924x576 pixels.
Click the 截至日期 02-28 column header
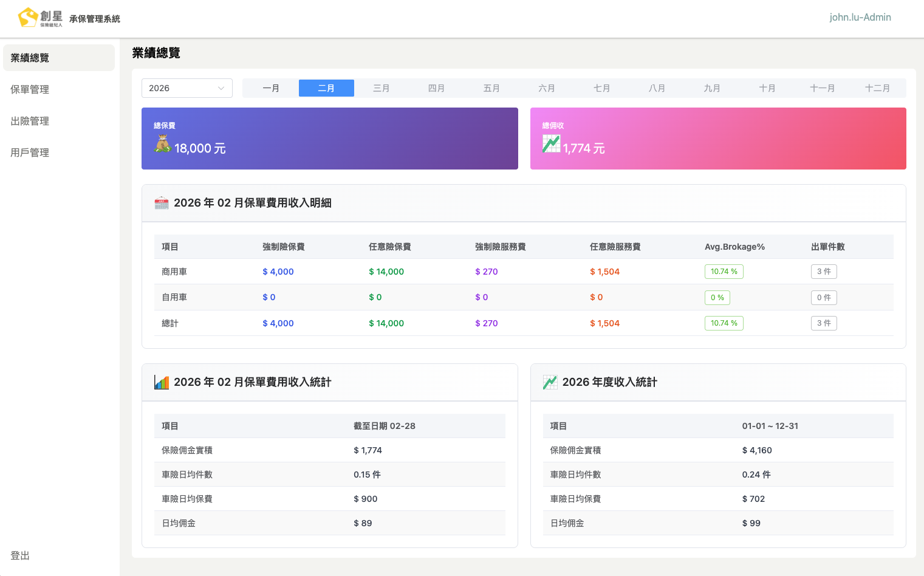pyautogui.click(x=385, y=426)
